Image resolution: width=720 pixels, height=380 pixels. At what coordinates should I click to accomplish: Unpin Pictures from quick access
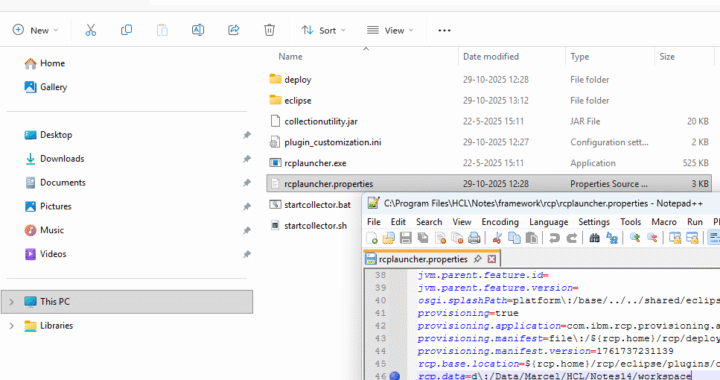point(247,207)
